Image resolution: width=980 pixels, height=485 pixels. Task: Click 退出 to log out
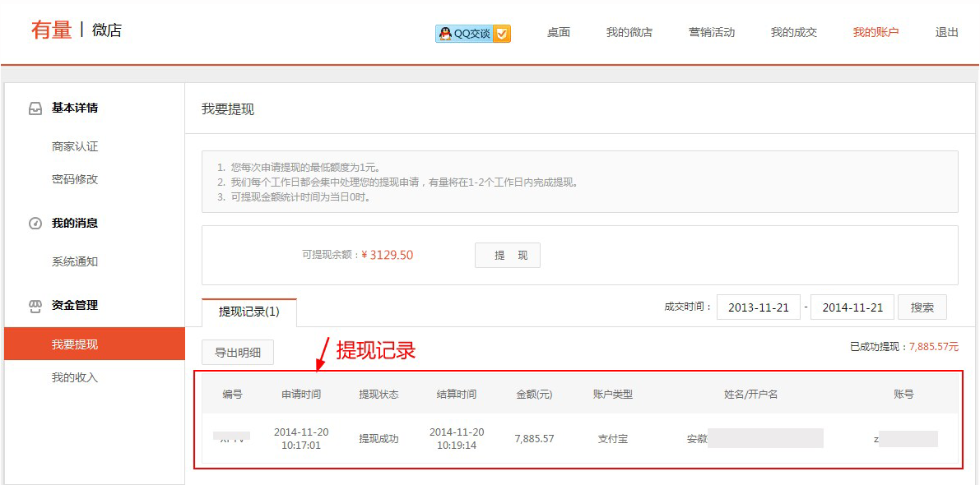(x=947, y=32)
